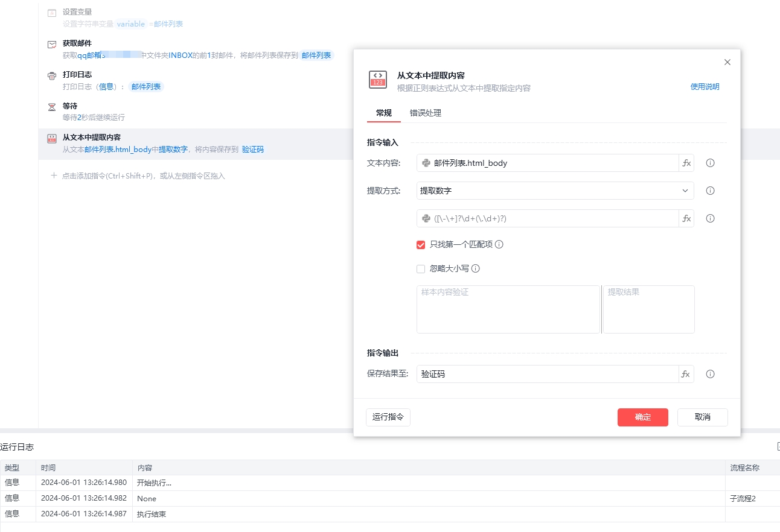Click the 从文本中提取内容 step icon in list
Screen dimensions: 780x532
click(x=52, y=139)
